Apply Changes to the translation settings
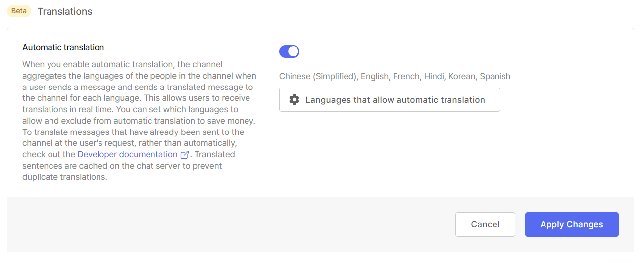This screenshot has height=263, width=644. [572, 224]
